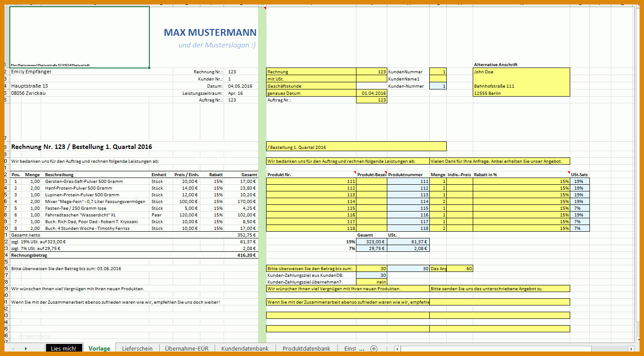Select the yellow cell containing 60
The image size is (644, 356).
pos(460,268)
